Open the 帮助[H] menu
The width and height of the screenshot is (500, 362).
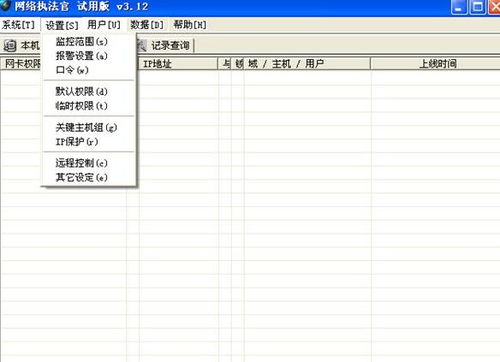pyautogui.click(x=190, y=25)
